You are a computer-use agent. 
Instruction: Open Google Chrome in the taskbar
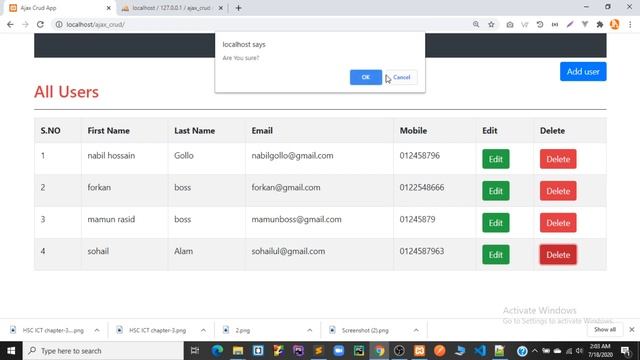point(379,351)
